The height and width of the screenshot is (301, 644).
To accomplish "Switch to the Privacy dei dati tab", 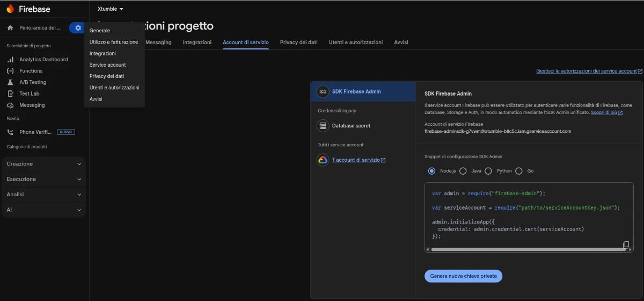I will pyautogui.click(x=298, y=42).
